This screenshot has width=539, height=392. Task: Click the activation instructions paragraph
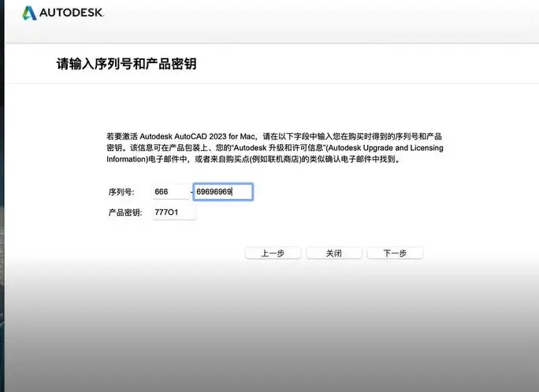pyautogui.click(x=275, y=148)
